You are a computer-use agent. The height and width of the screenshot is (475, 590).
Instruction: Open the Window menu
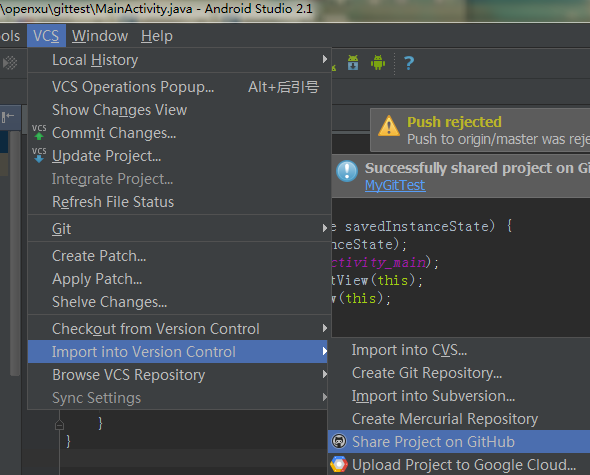point(100,36)
